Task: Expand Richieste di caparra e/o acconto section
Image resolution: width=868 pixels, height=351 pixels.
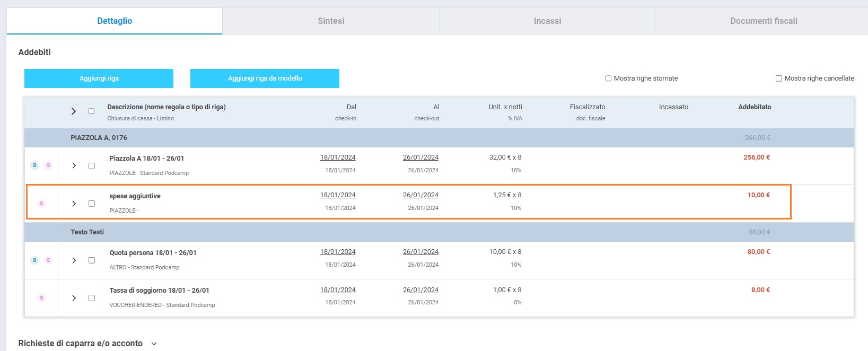Action: pos(154,344)
